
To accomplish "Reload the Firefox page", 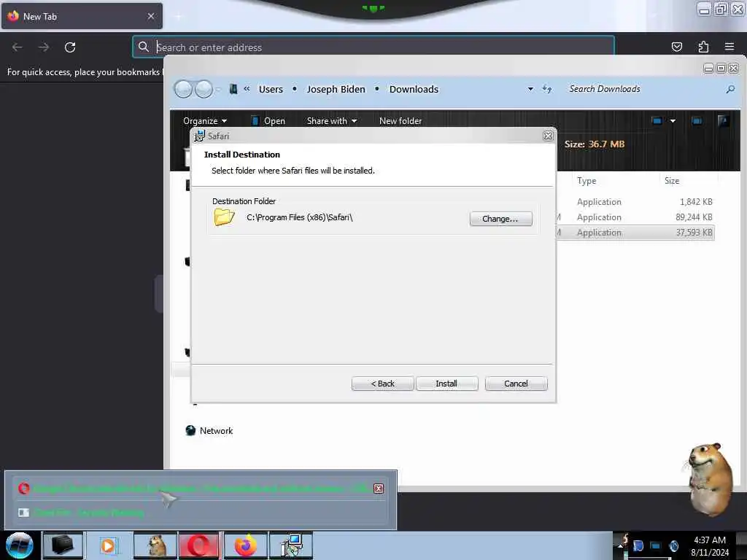I will pyautogui.click(x=70, y=47).
